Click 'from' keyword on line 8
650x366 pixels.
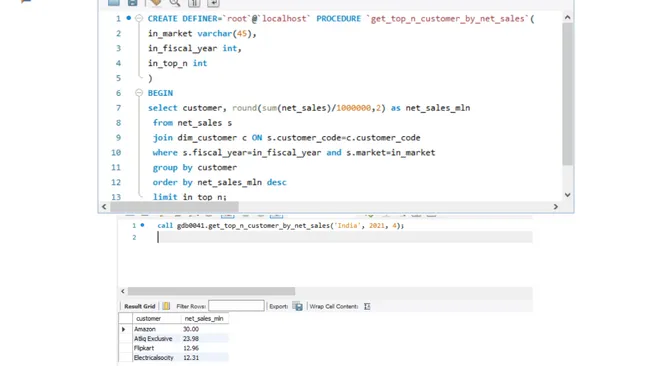click(162, 123)
